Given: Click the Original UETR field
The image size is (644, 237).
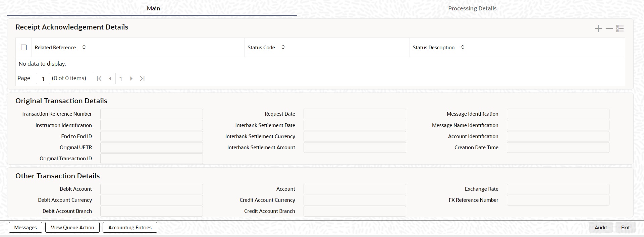Looking at the screenshot, I should click(x=152, y=147).
